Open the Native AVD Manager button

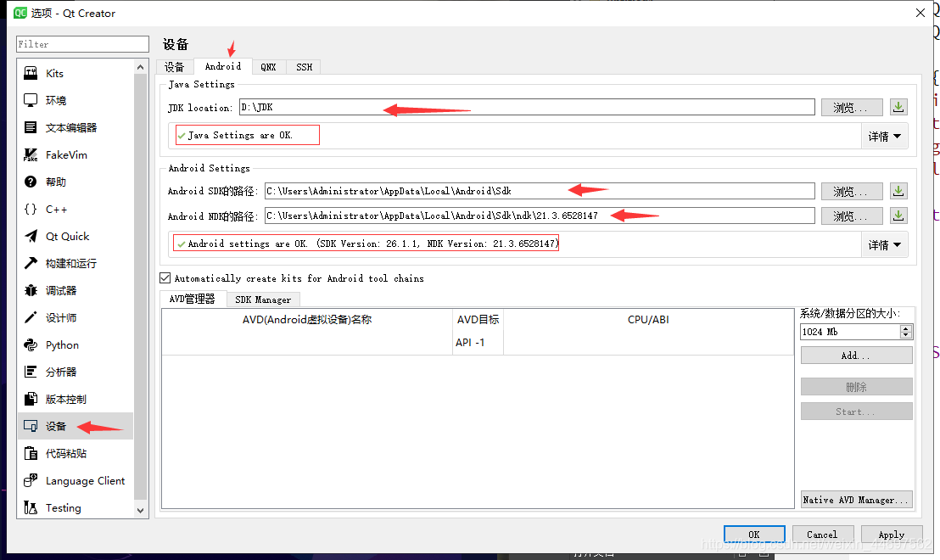tap(857, 500)
